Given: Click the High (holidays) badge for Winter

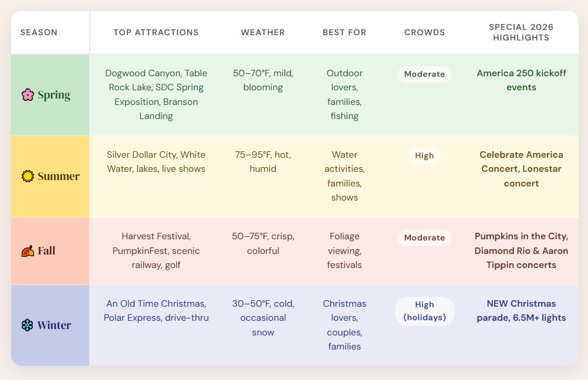Looking at the screenshot, I should (x=424, y=311).
